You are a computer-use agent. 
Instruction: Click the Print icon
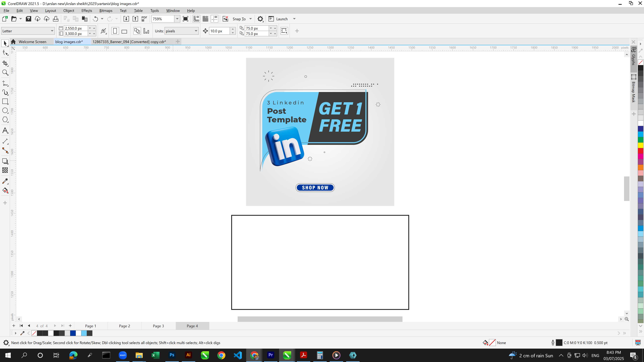coord(56,19)
